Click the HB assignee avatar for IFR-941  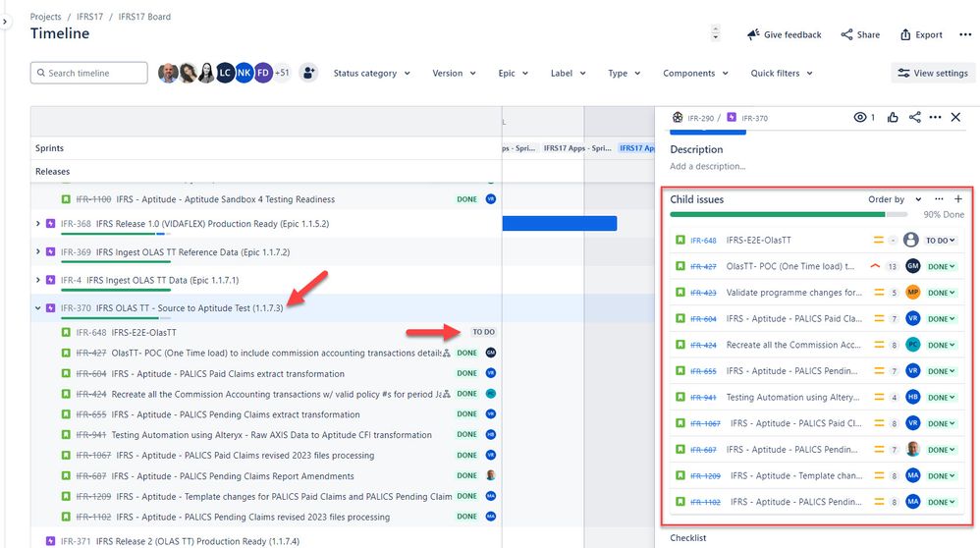pos(912,397)
